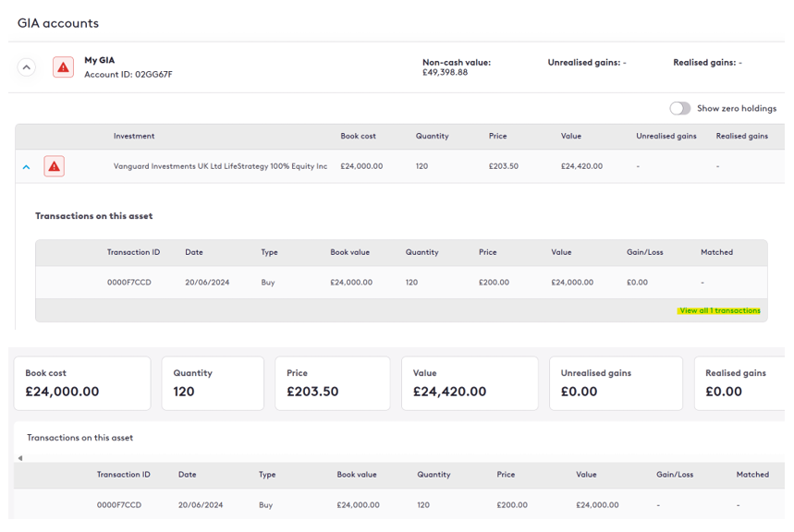This screenshot has width=794, height=532.
Task: Collapse the Vanguard LifeStrategy investment row
Action: [26, 167]
